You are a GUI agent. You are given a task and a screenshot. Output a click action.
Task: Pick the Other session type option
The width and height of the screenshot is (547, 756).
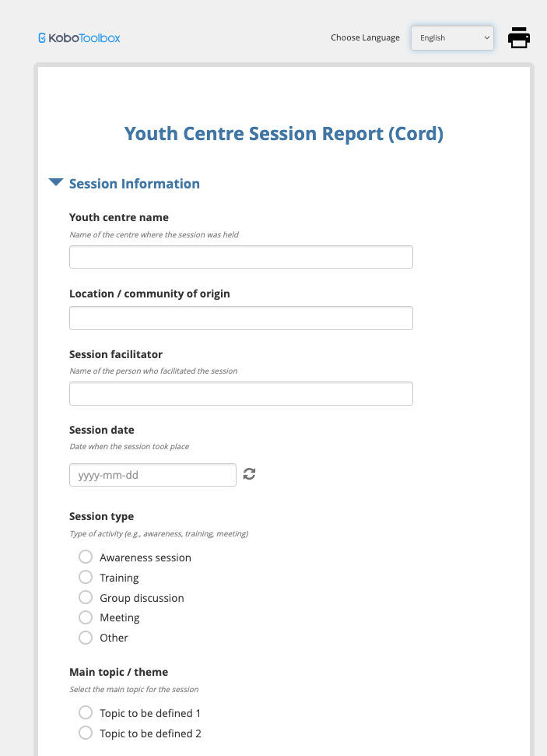pos(86,638)
